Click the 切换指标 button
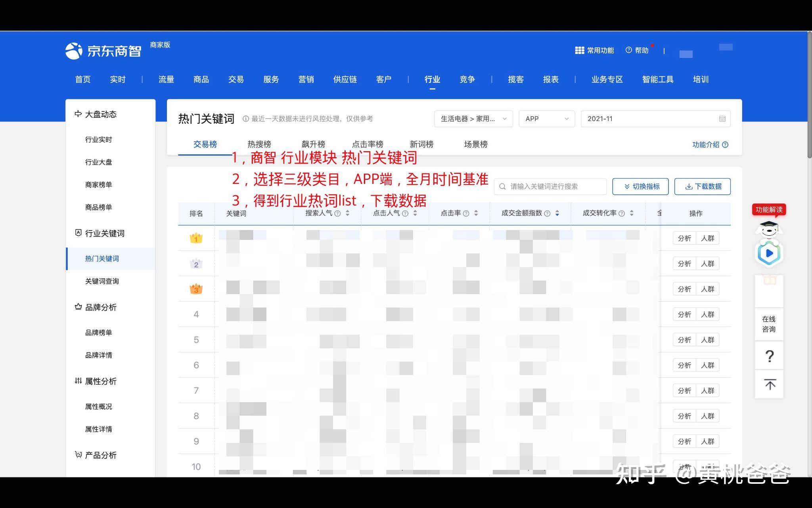Screen dimensions: 812x508 tap(640, 187)
